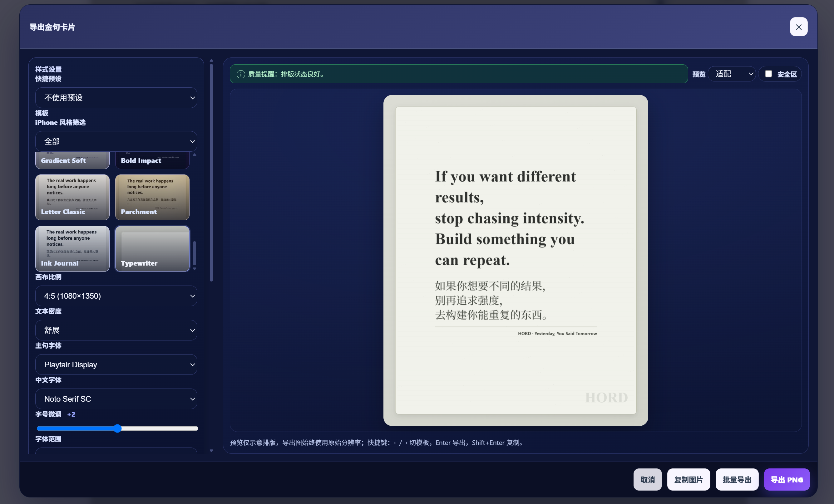Open the 舒展 text density dropdown

pyautogui.click(x=116, y=330)
